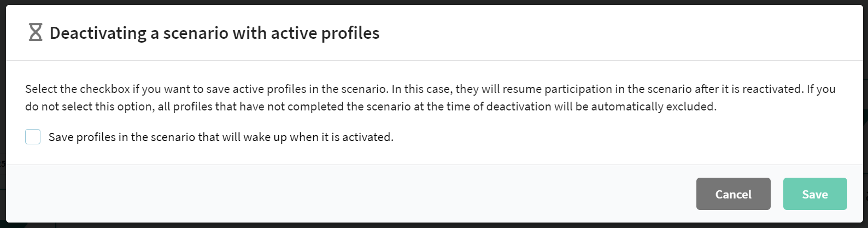The width and height of the screenshot is (868, 228).
Task: Click the explanatory paragraph starting 'Select the checkbox'
Action: 430,98
